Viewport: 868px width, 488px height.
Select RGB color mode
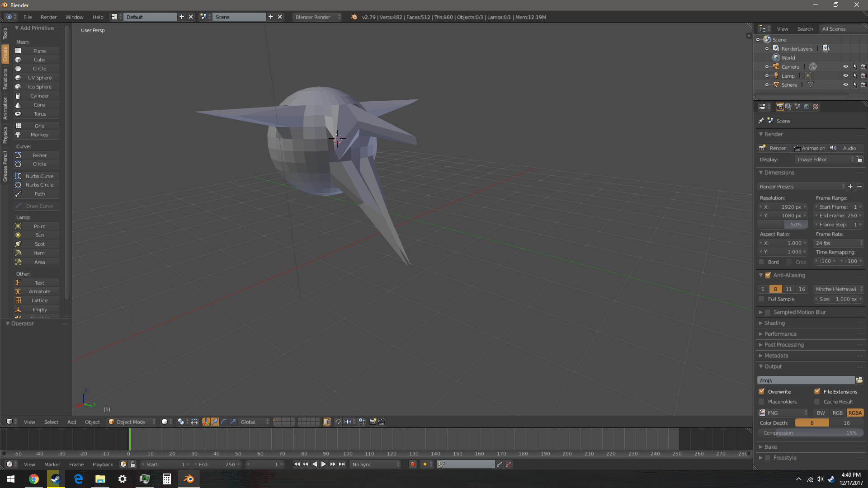tap(837, 413)
